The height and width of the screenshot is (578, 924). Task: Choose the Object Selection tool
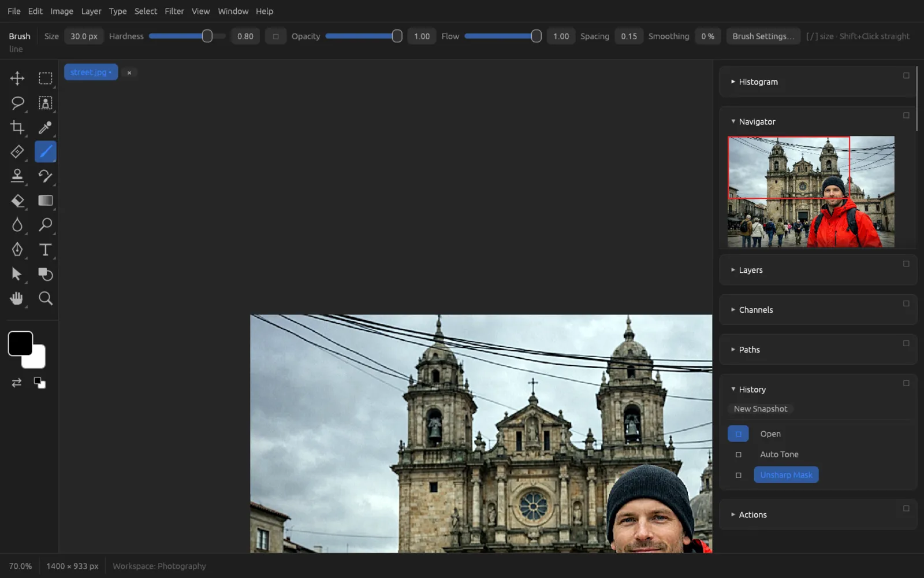click(45, 103)
